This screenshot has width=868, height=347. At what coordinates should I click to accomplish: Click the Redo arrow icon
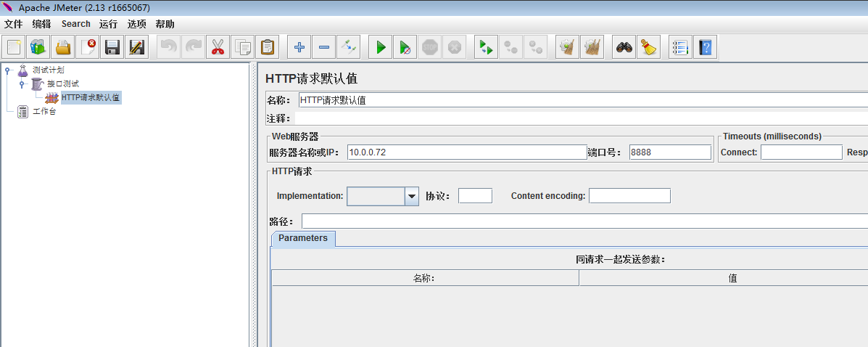[193, 47]
